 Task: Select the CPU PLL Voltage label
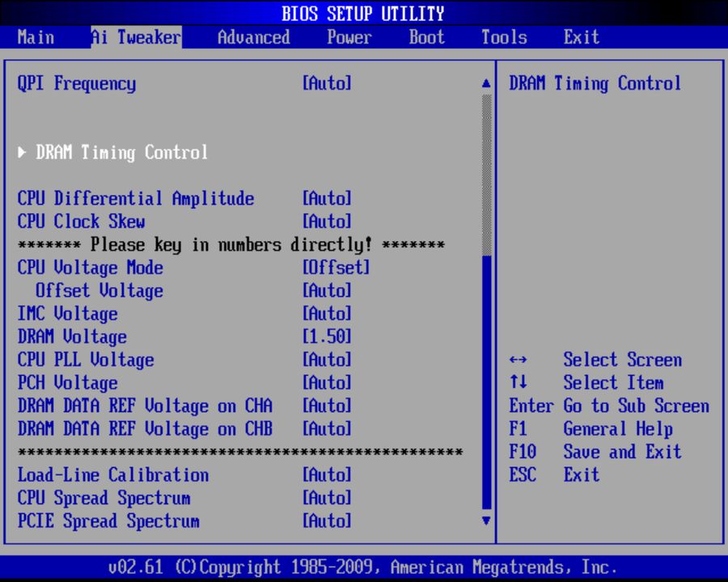click(x=86, y=361)
